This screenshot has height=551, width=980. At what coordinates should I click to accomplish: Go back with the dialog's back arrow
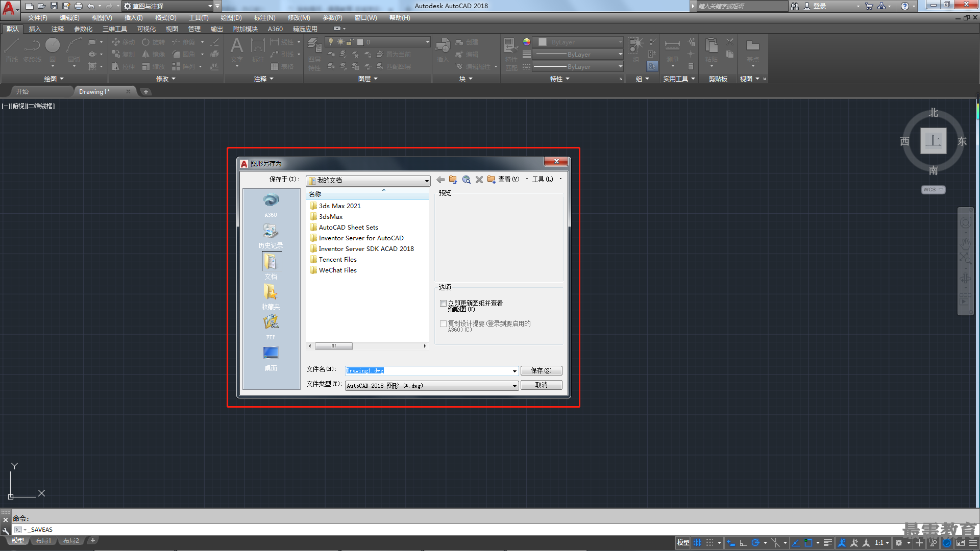tap(440, 180)
